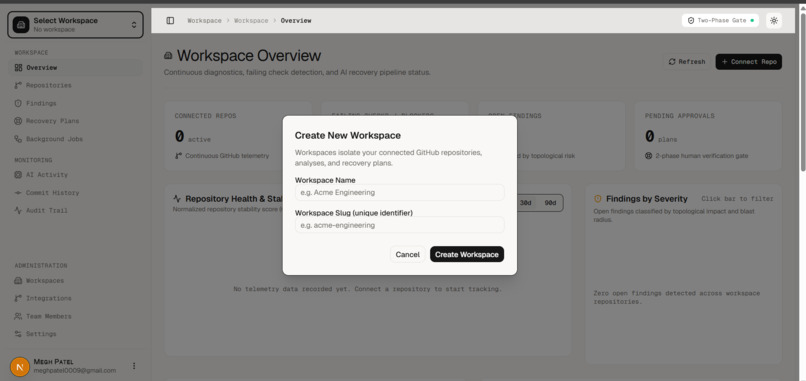Open Findings from the sidebar
806x381 pixels.
click(x=75, y=103)
